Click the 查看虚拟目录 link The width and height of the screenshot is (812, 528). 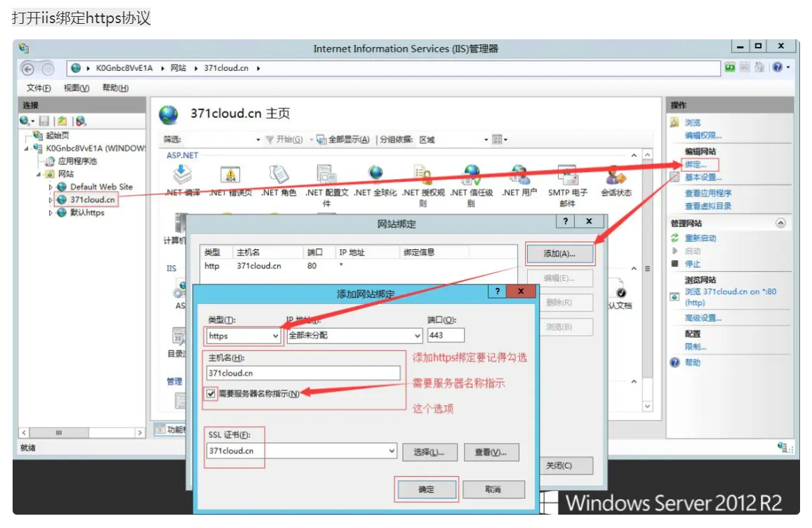point(708,206)
